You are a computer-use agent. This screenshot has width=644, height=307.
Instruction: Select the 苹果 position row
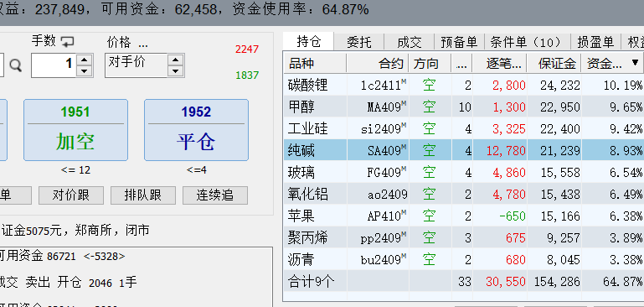(464, 216)
